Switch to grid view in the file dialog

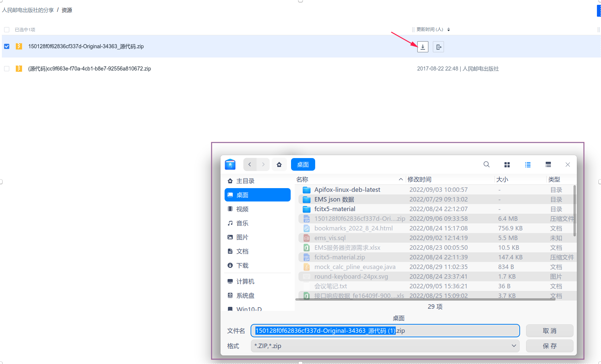pyautogui.click(x=507, y=164)
